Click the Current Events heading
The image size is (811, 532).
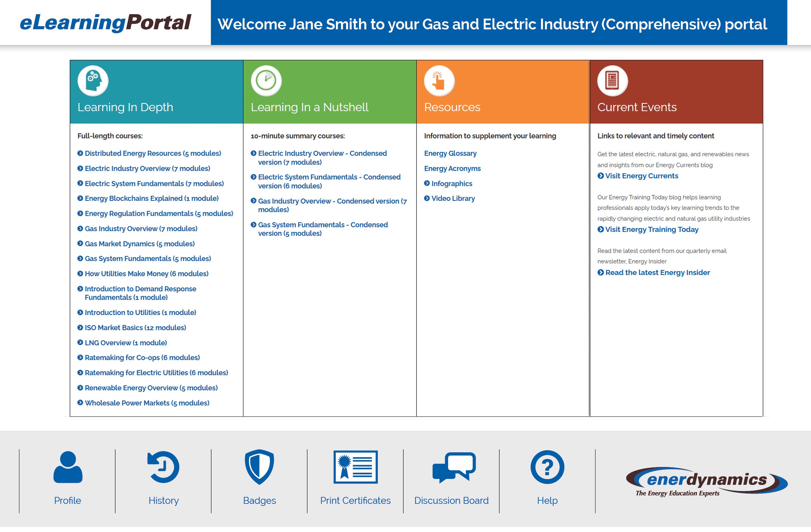(637, 107)
